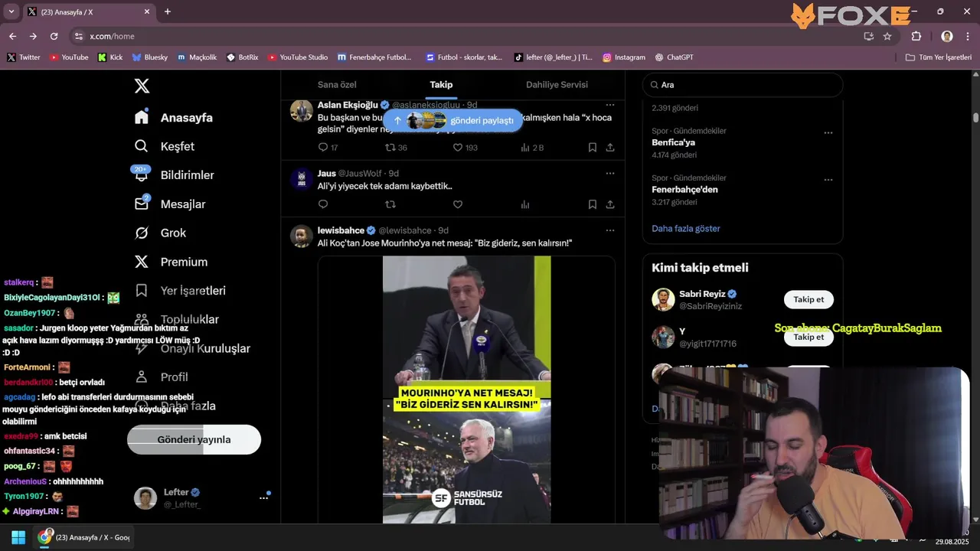Open tab search dropdown arrow
980x551 pixels.
(11, 11)
